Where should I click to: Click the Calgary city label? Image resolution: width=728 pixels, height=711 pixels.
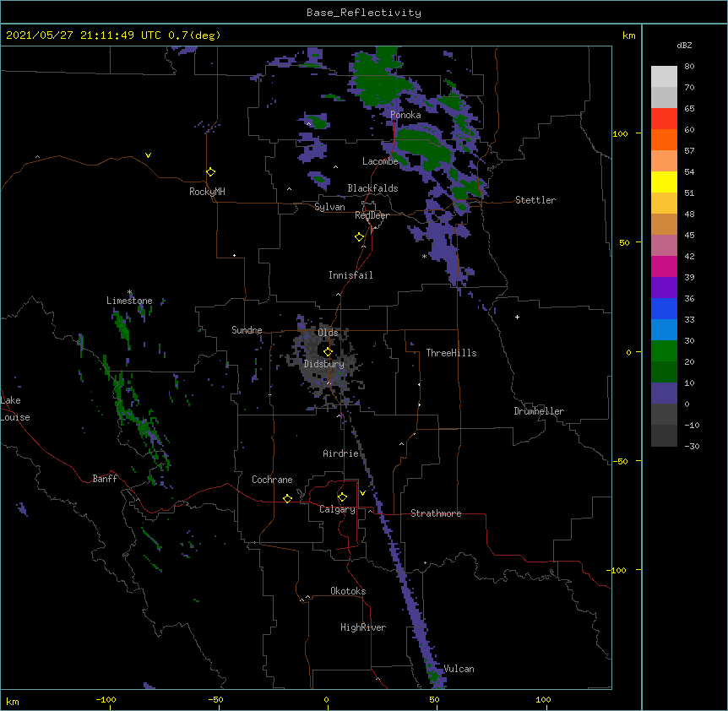(337, 509)
